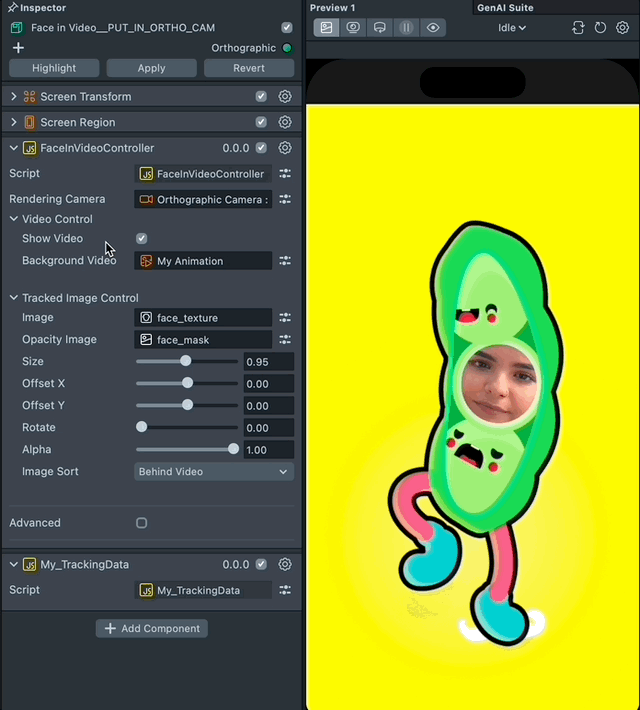Collapse the Tracked Image Control section
The width and height of the screenshot is (640, 710).
pyautogui.click(x=14, y=298)
